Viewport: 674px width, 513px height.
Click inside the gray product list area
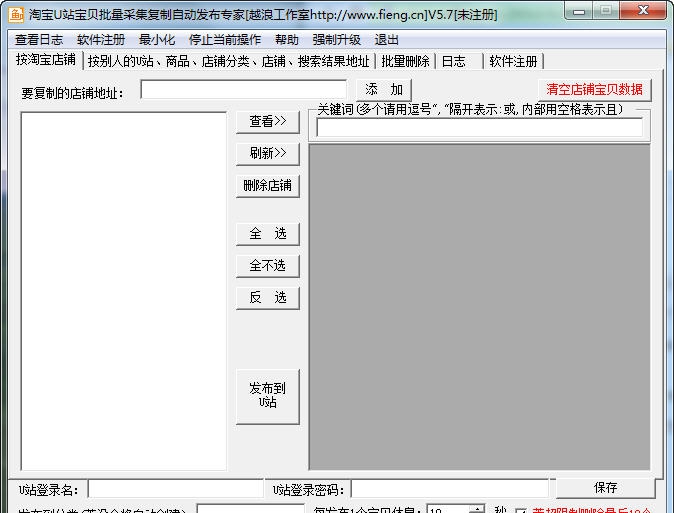(479, 307)
